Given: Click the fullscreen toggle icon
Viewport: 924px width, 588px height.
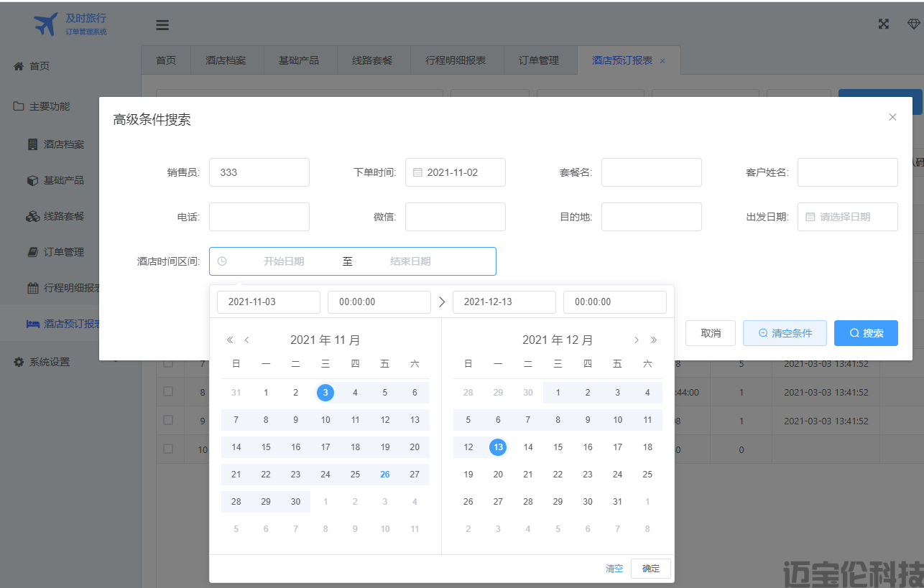Looking at the screenshot, I should pyautogui.click(x=884, y=24).
